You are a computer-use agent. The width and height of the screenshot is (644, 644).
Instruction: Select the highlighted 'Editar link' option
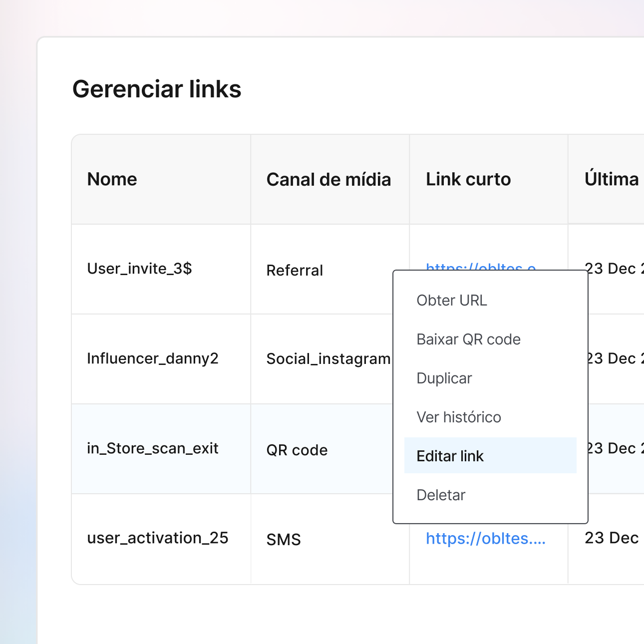coord(450,456)
